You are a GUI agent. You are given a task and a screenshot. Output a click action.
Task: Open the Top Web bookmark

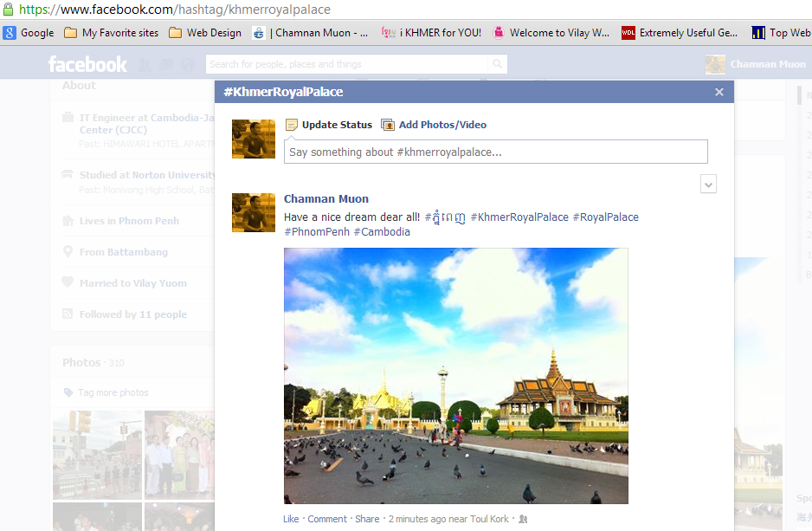781,33
